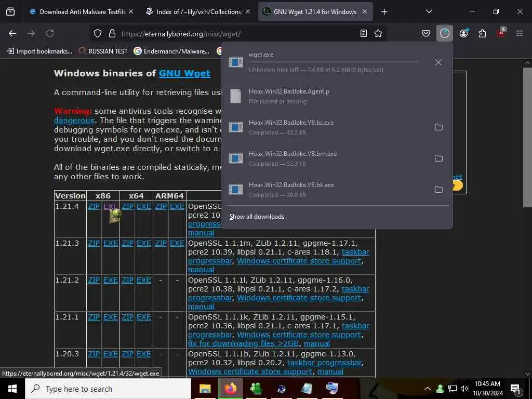The image size is (532, 399).
Task: Open the green people app in taskbar
Action: [x=256, y=389]
